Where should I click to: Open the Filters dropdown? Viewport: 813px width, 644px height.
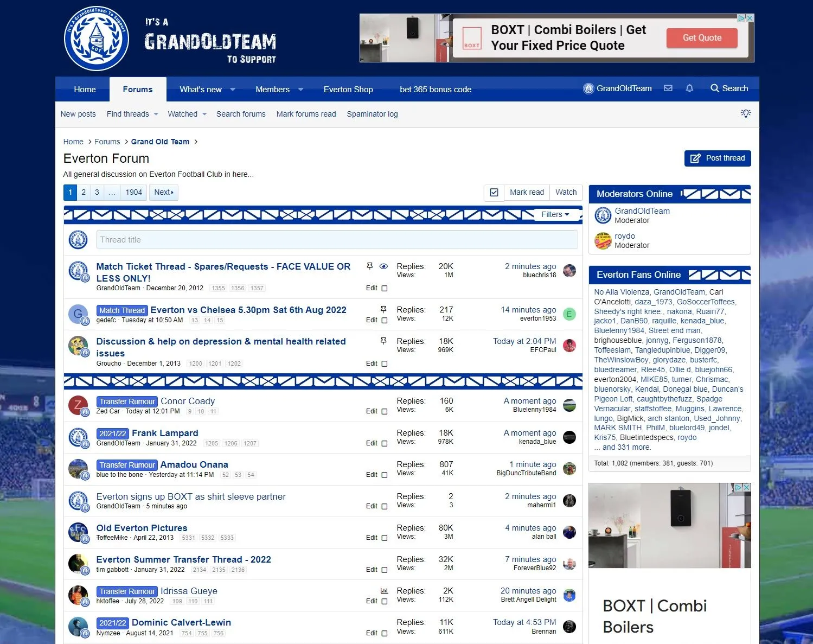coord(555,214)
